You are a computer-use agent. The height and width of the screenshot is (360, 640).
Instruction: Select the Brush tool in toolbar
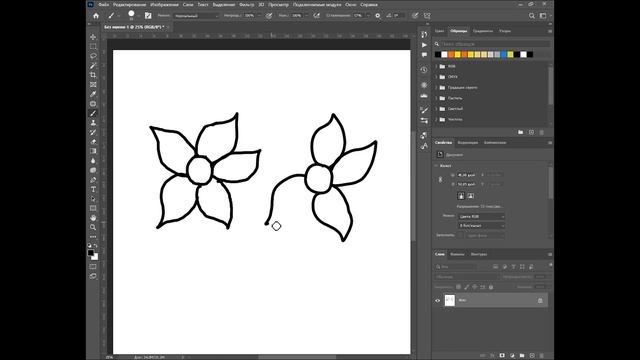click(x=93, y=113)
